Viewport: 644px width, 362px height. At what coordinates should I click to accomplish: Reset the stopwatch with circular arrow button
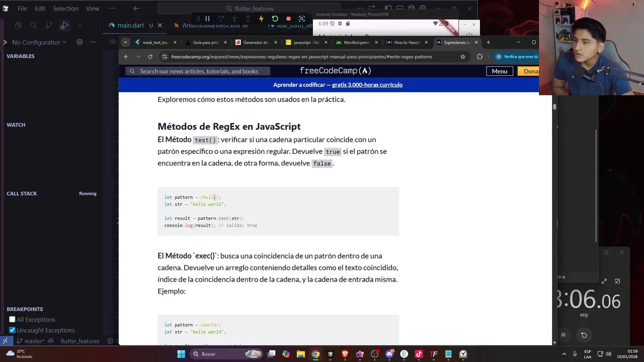pyautogui.click(x=584, y=335)
